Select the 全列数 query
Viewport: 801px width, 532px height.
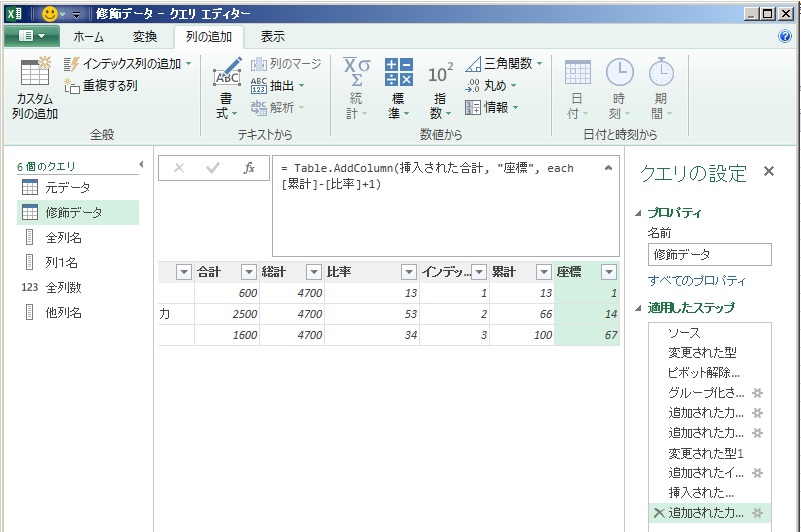coord(78,287)
